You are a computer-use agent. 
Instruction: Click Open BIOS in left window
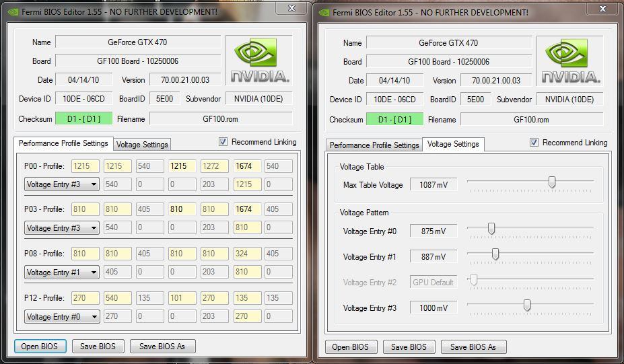pyautogui.click(x=40, y=347)
